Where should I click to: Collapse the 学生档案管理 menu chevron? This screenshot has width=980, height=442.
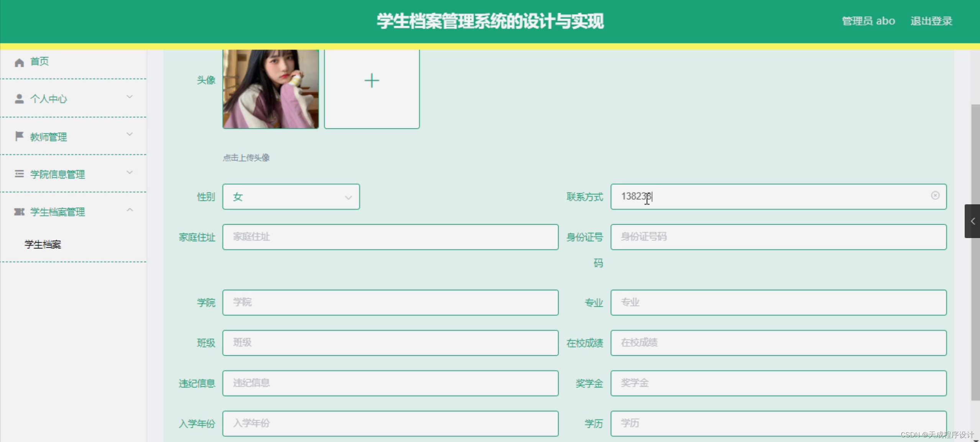(130, 210)
